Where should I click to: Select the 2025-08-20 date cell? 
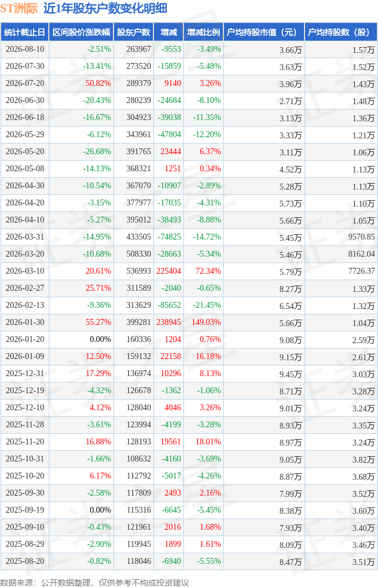(25, 561)
